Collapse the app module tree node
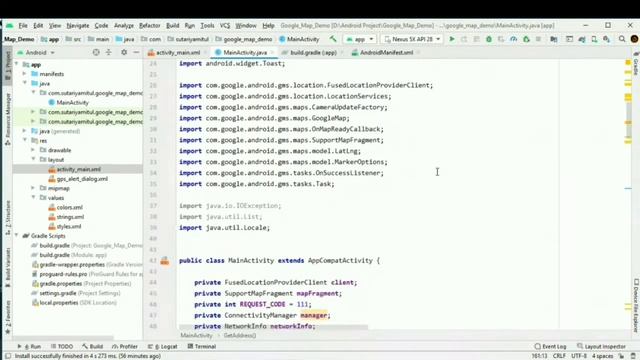 click(17, 64)
